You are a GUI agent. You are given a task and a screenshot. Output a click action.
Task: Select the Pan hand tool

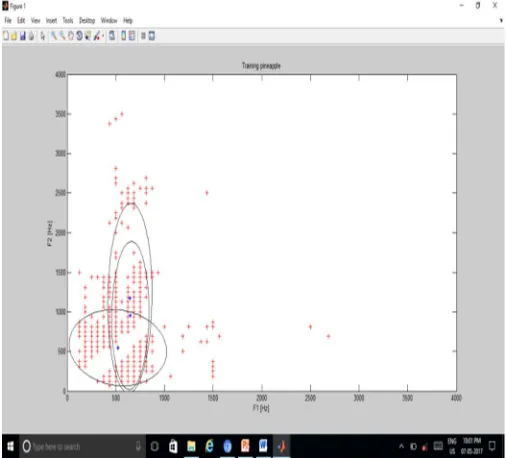71,36
